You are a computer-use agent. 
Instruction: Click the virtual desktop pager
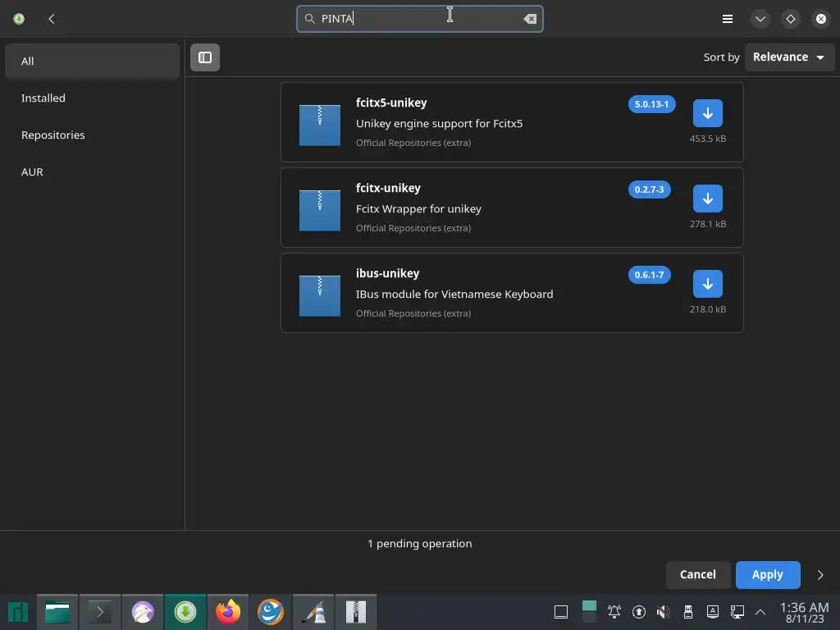[589, 612]
